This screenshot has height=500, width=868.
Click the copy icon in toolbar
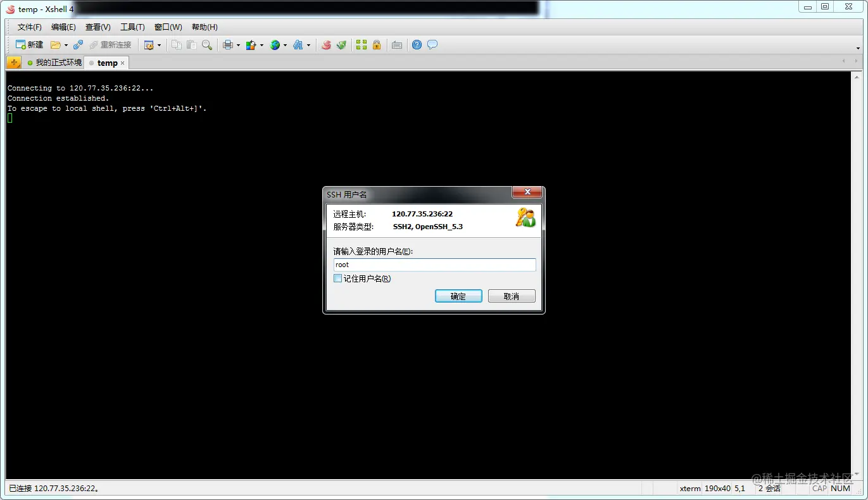(177, 45)
